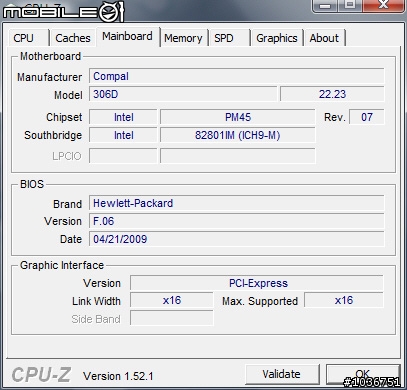Switch to the CPU tab
Screen dimensions: 407x390
coord(29,38)
